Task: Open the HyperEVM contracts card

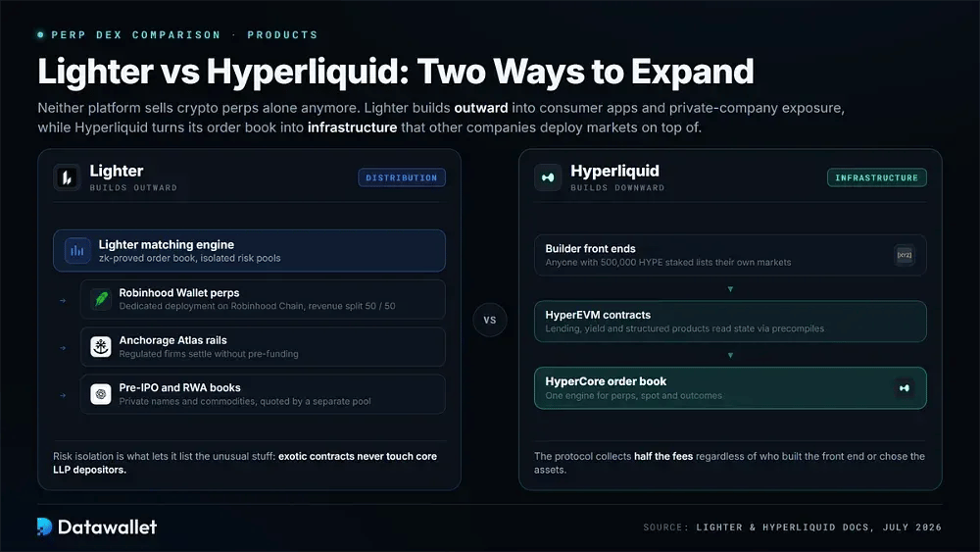Action: pos(730,322)
